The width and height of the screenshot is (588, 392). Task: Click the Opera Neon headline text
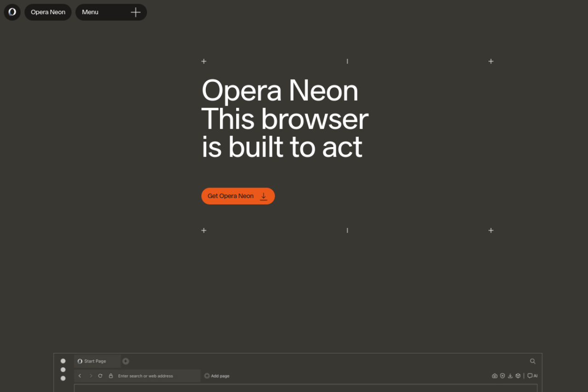pos(280,91)
